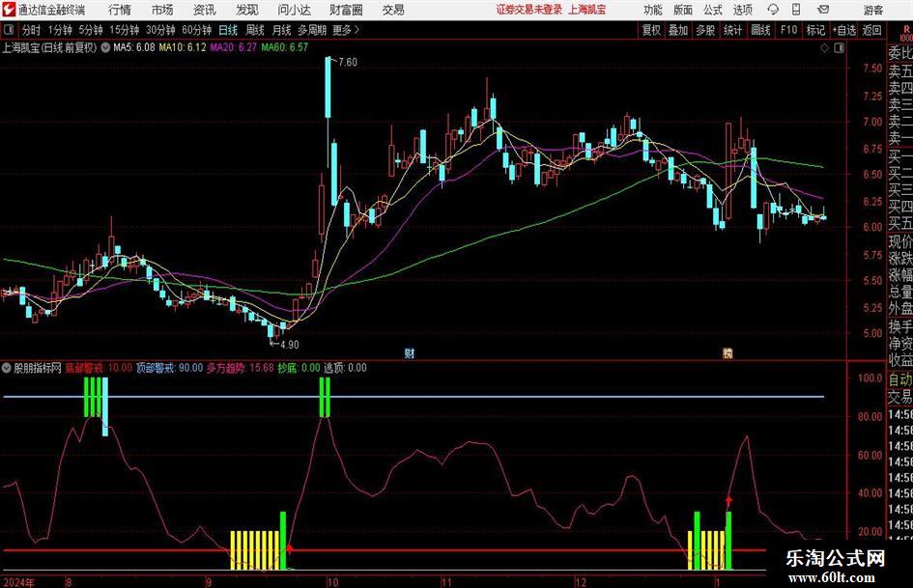
Task: Click the 复权 button
Action: (x=651, y=30)
